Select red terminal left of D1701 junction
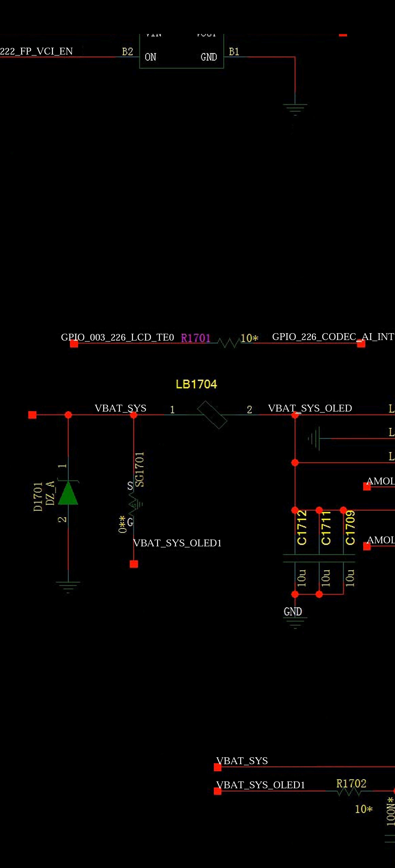The width and height of the screenshot is (395, 868). point(32,415)
